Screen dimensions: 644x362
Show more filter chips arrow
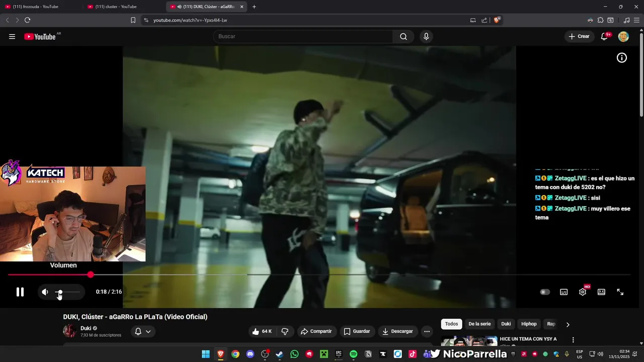click(568, 324)
